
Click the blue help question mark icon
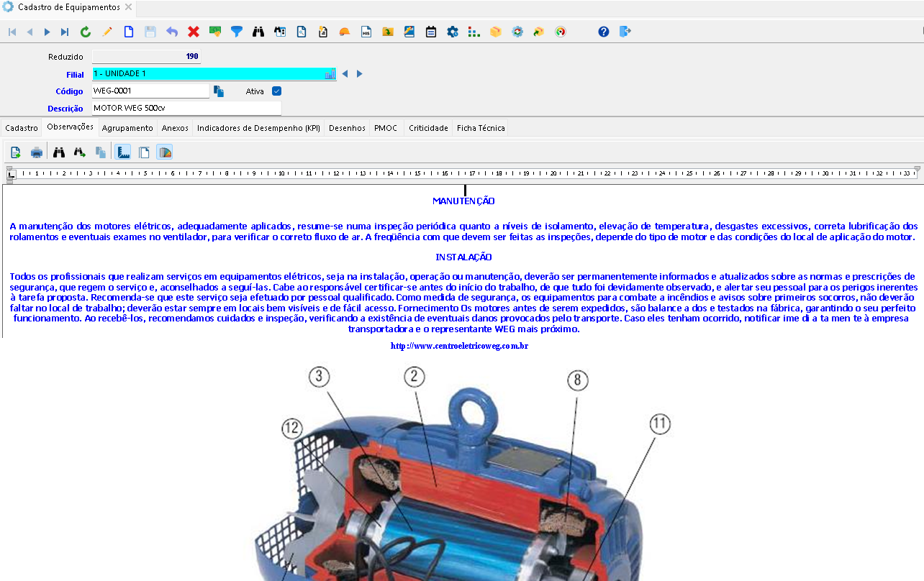point(604,32)
